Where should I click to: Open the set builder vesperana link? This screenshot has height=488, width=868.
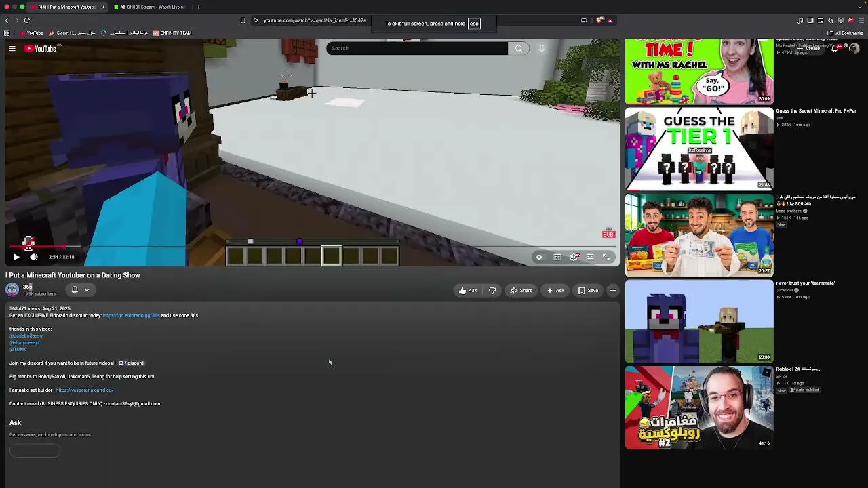click(x=84, y=390)
